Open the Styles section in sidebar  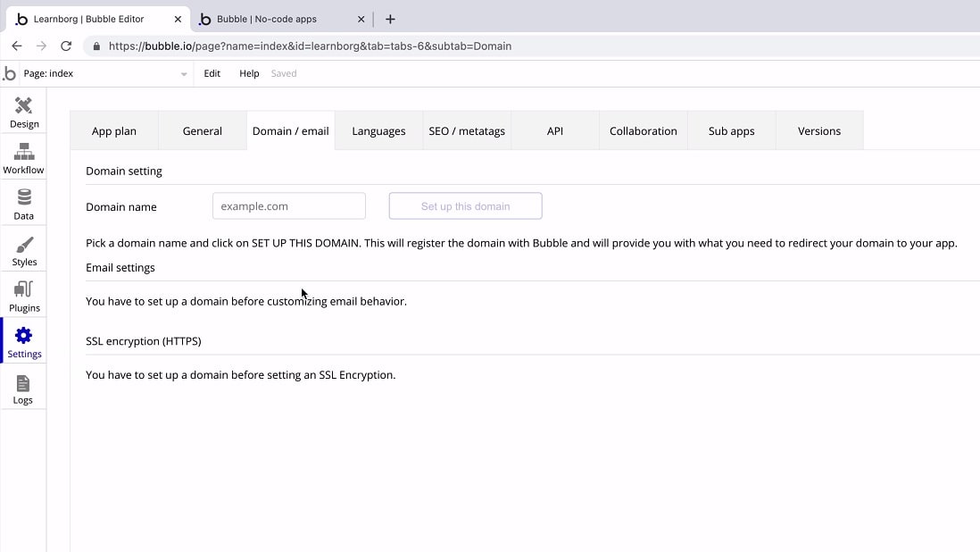pyautogui.click(x=24, y=251)
